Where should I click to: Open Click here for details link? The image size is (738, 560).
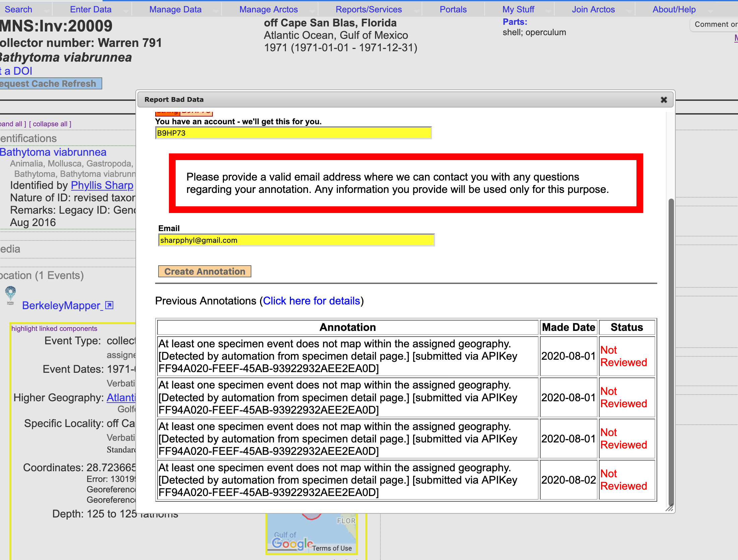point(311,301)
